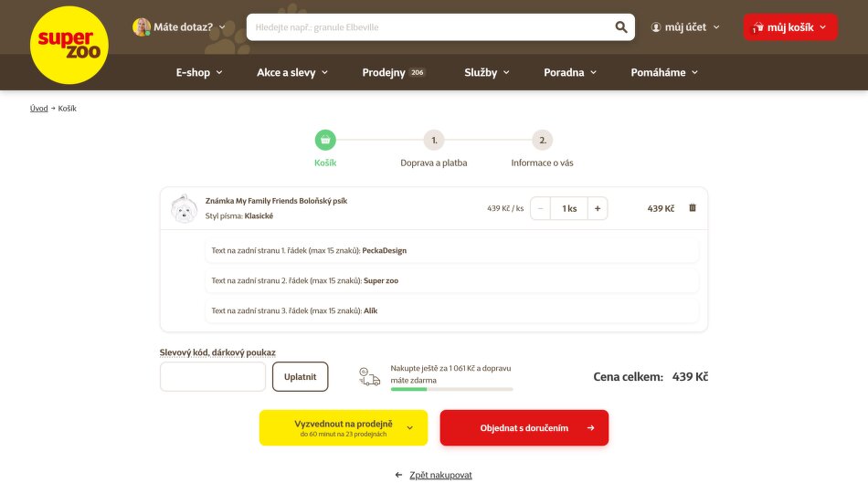Image resolution: width=868 pixels, height=504 pixels.
Task: Expand the můj košík dropdown
Action: coord(790,27)
